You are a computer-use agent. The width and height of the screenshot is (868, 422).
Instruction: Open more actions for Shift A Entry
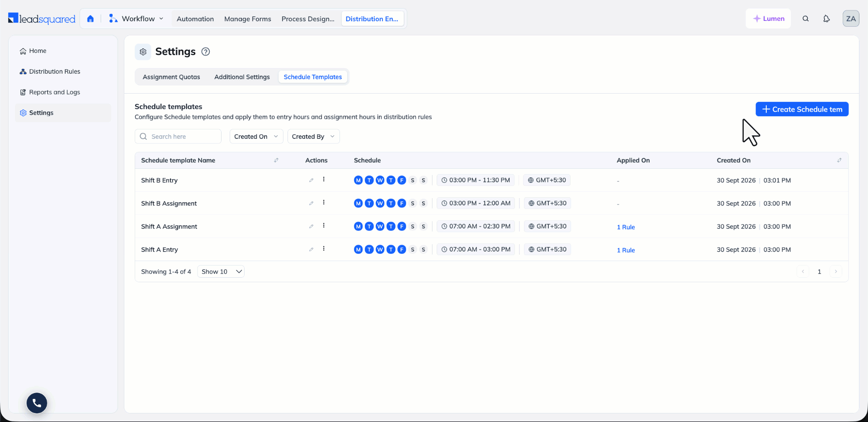coord(324,249)
